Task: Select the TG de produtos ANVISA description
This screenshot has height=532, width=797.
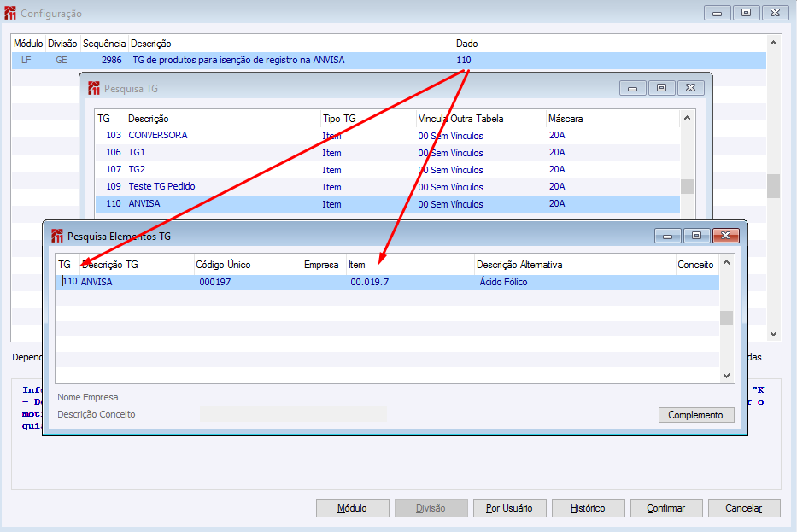Action: 238,60
